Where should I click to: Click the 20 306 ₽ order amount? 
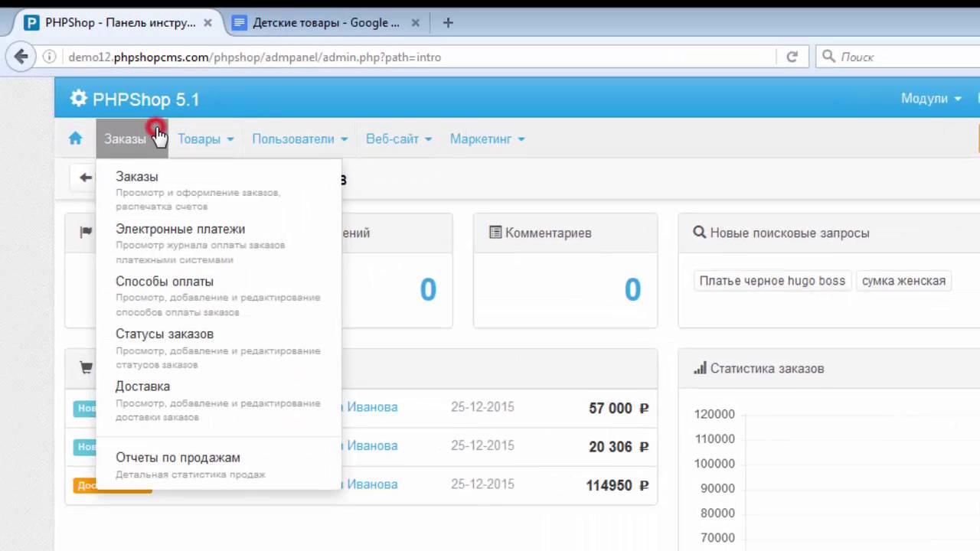pos(619,446)
